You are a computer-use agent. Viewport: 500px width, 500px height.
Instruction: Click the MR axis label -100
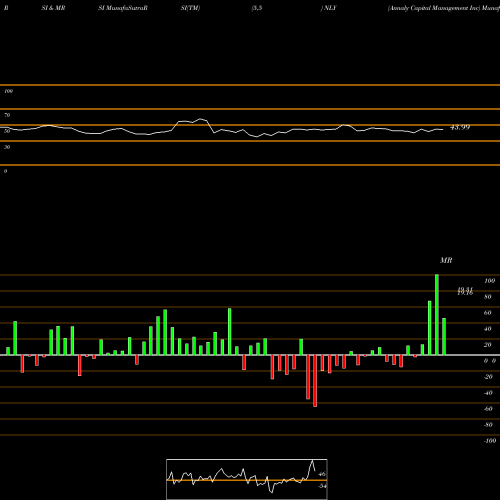490,441
